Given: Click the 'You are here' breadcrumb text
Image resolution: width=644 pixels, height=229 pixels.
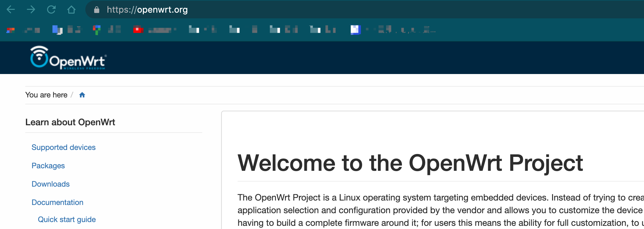Looking at the screenshot, I should (x=46, y=95).
